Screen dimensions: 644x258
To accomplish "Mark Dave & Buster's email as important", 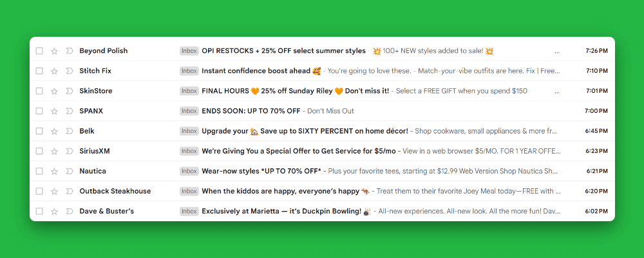I will click(69, 211).
